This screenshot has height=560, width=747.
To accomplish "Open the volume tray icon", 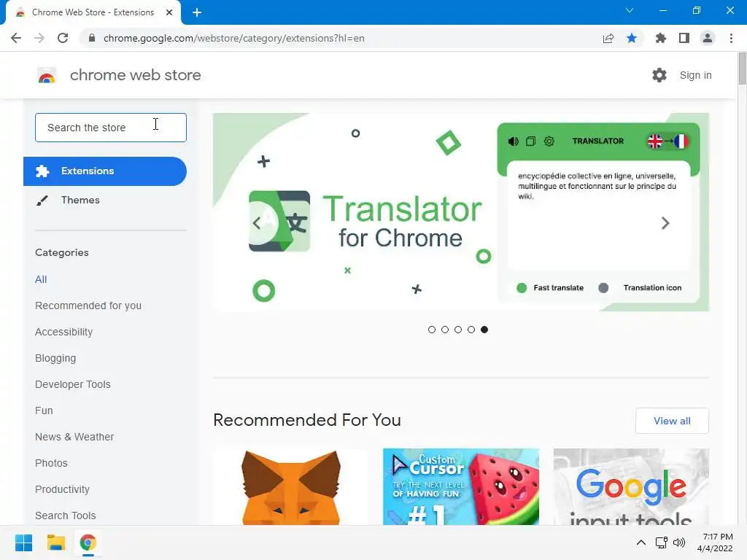I will (679, 542).
